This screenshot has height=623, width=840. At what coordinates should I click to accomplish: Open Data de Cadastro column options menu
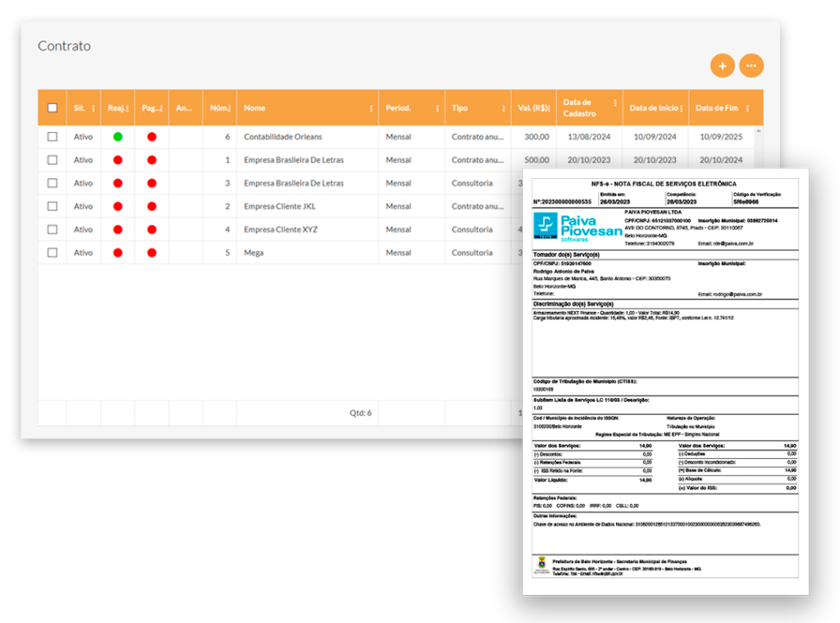coord(615,103)
